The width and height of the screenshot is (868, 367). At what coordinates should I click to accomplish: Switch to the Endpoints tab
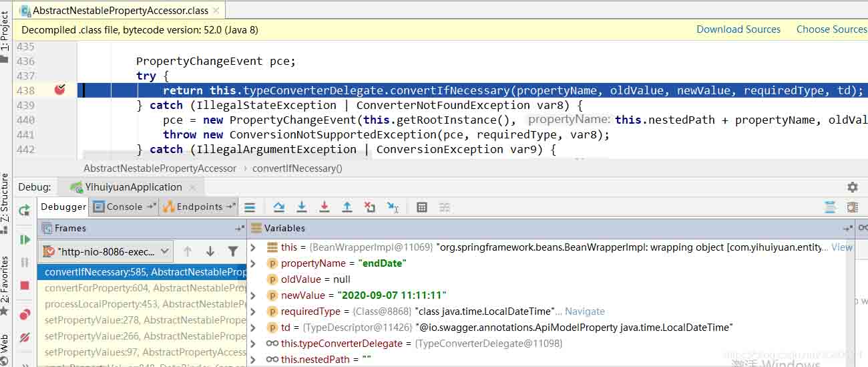[199, 207]
